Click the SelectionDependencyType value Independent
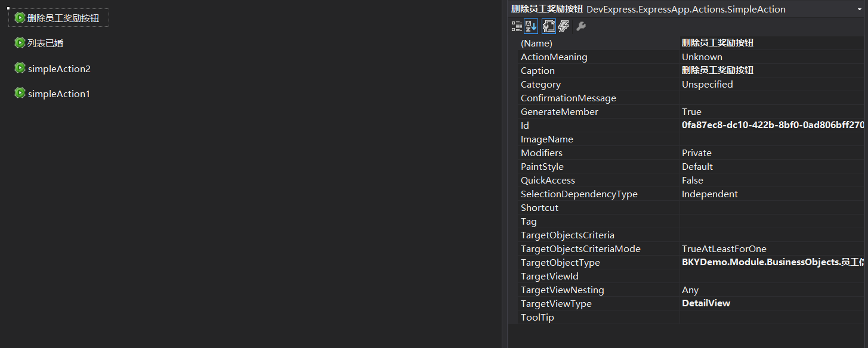868x348 pixels. tap(709, 194)
